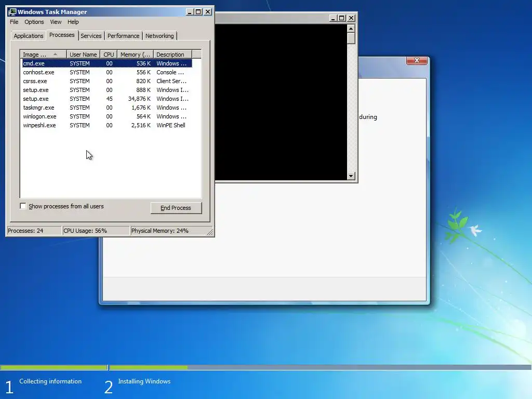Switch to the Applications tab
Image resolution: width=532 pixels, height=399 pixels.
[29, 36]
